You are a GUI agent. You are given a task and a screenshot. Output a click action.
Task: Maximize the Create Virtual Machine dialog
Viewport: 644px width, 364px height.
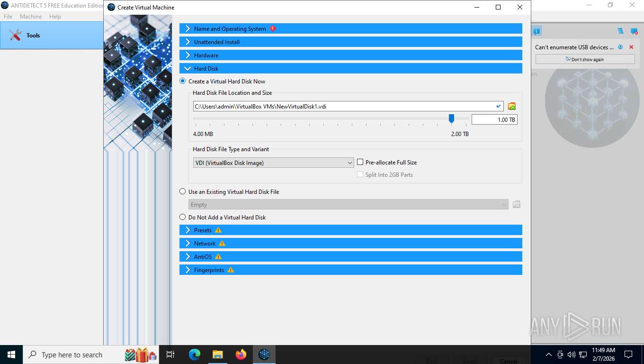pyautogui.click(x=498, y=7)
